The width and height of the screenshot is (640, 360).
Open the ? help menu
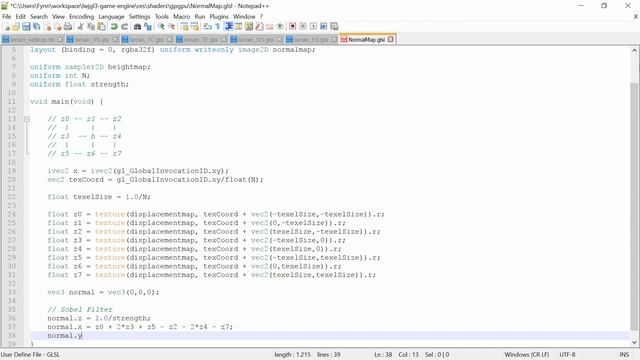click(x=261, y=17)
